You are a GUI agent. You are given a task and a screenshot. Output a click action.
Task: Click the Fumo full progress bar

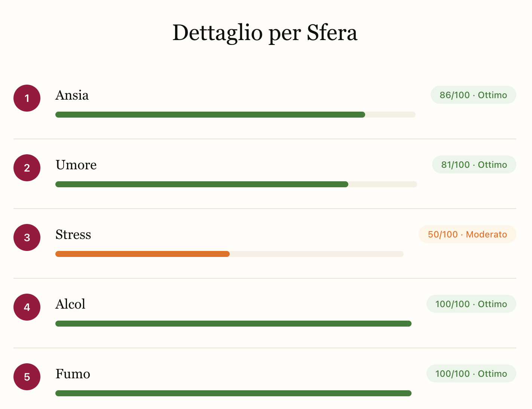[233, 393]
